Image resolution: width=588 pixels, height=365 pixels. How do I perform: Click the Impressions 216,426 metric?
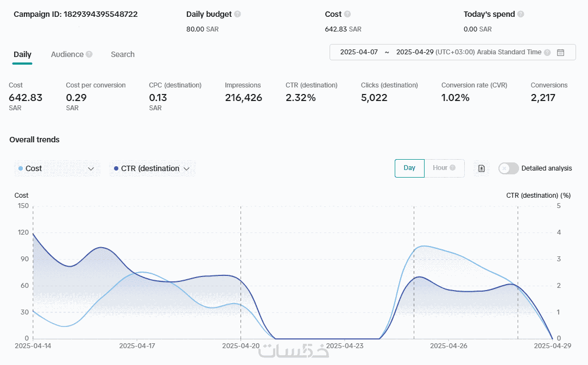pyautogui.click(x=243, y=98)
